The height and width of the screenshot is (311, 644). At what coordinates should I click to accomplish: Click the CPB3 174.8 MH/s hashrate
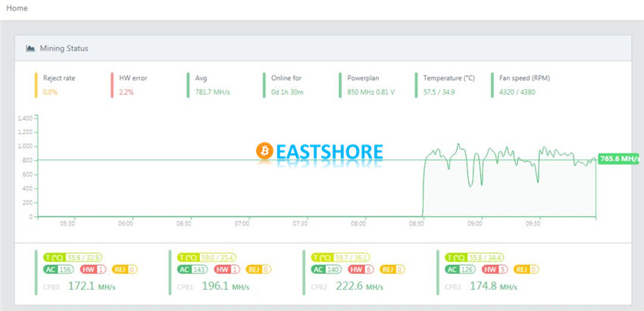[494, 286]
